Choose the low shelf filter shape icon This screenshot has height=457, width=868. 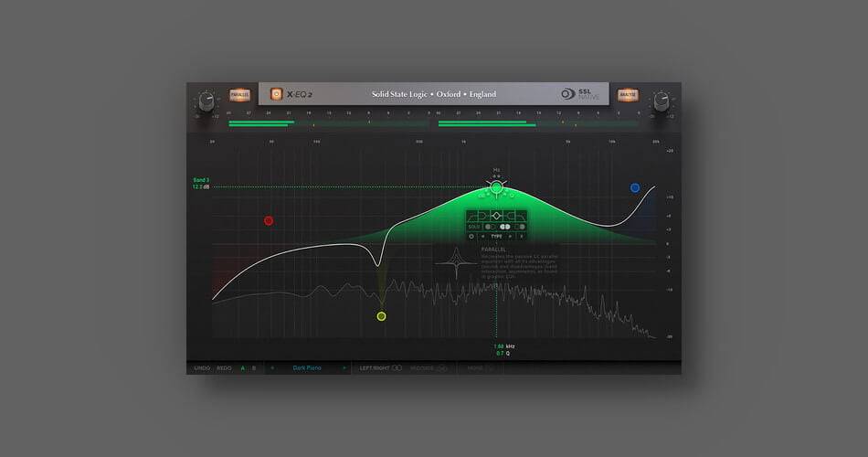(x=483, y=216)
